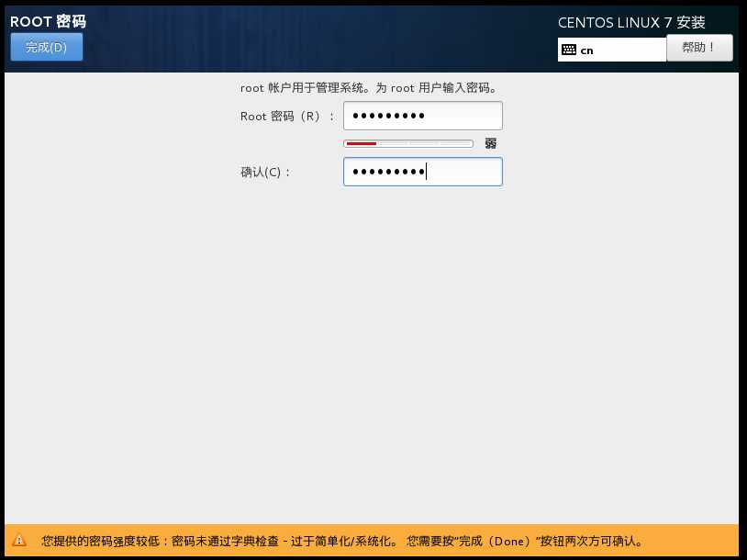Click the root 帐户 description text
Viewport: 747px width, 560px height.
point(370,88)
